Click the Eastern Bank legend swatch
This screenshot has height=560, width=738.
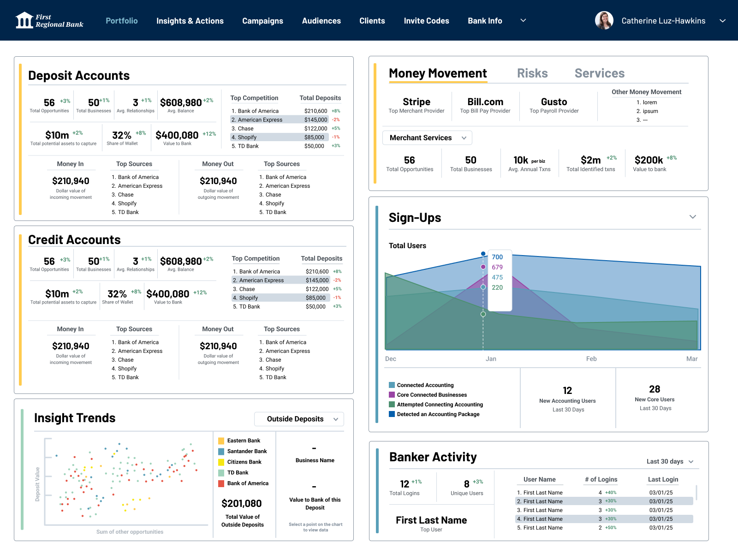point(221,441)
